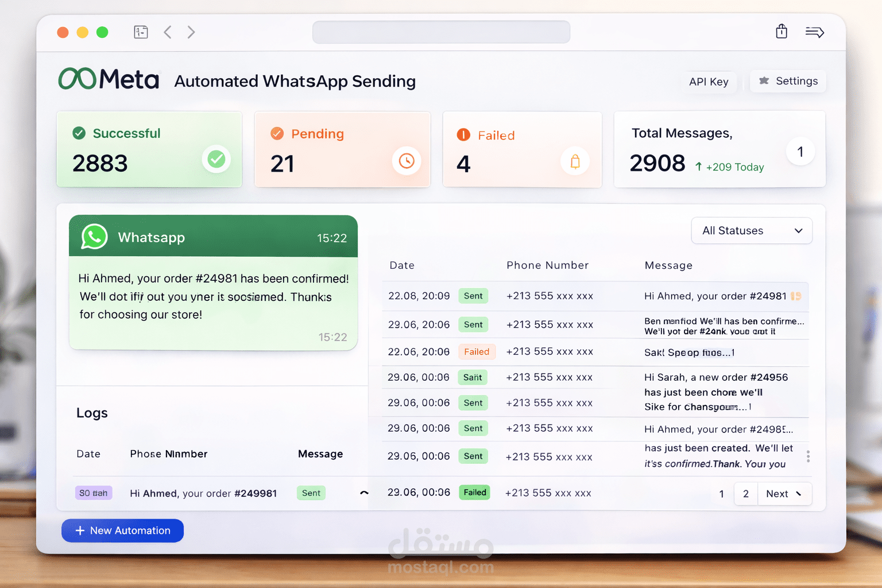The width and height of the screenshot is (882, 588).
Task: Click the 'Hi Sarah, a new order #24956' message
Action: point(716,377)
